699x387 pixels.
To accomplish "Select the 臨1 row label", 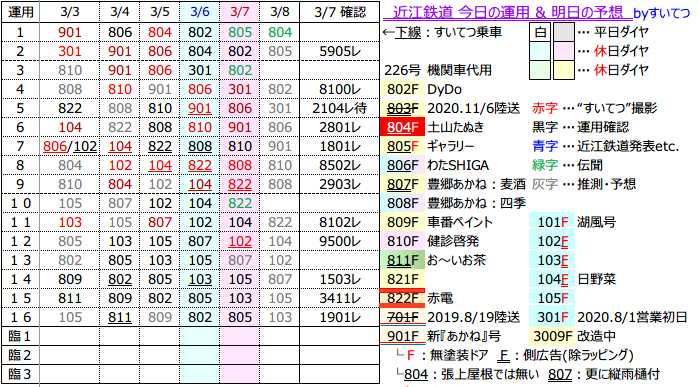I will click(x=21, y=336).
